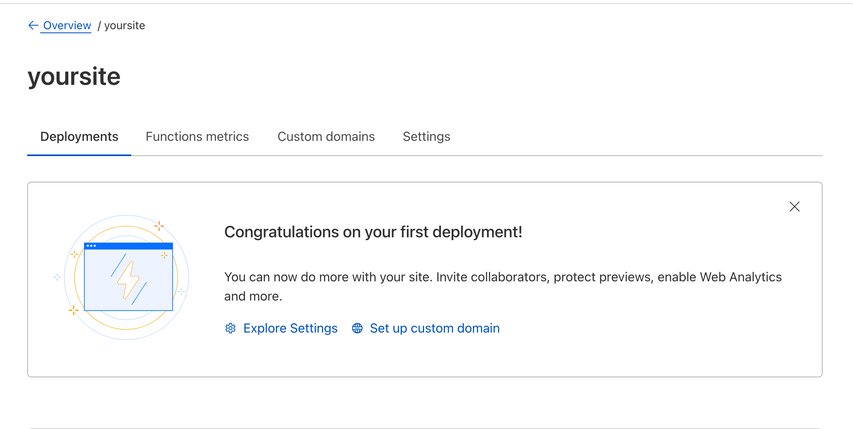The image size is (853, 429).
Task: Click the globe icon for custom domain
Action: pyautogui.click(x=357, y=329)
